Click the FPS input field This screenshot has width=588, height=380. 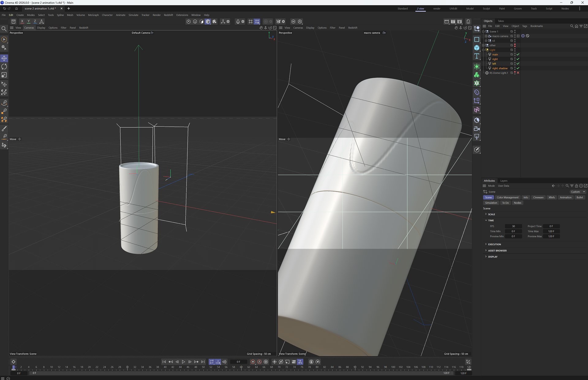coord(513,226)
